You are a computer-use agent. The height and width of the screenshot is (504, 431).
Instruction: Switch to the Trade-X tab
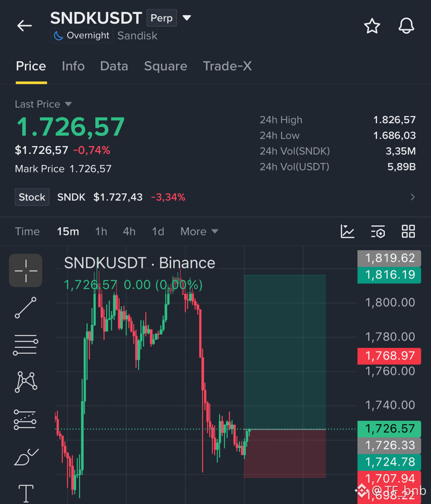[x=227, y=66]
